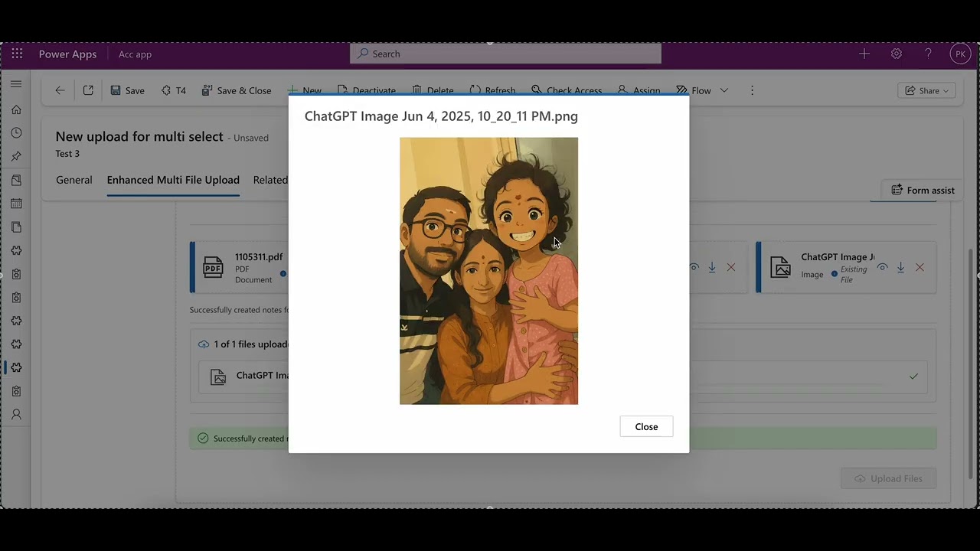
Task: Remove the rightmost ChatGPT Image file with the red X
Action: (x=920, y=267)
